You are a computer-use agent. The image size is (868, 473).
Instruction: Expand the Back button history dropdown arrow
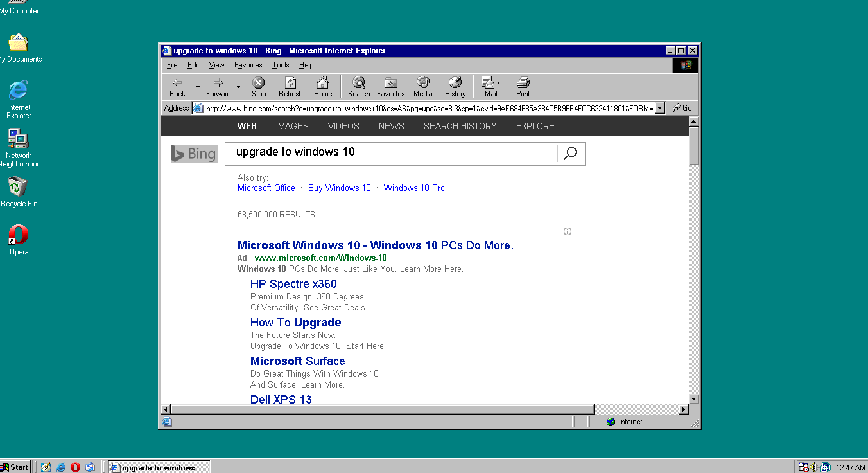click(x=198, y=87)
